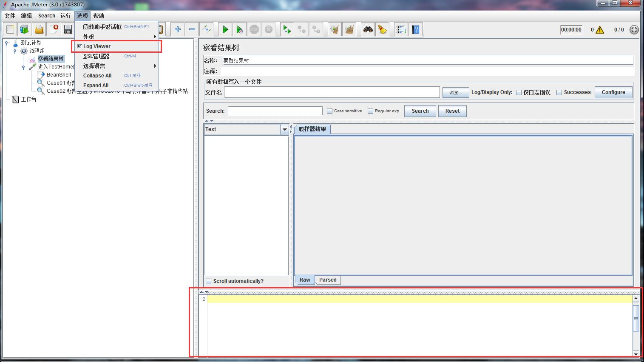Viewport: 644px width, 362px height.
Task: Click the Toggle enable/disable icon
Action: click(207, 29)
